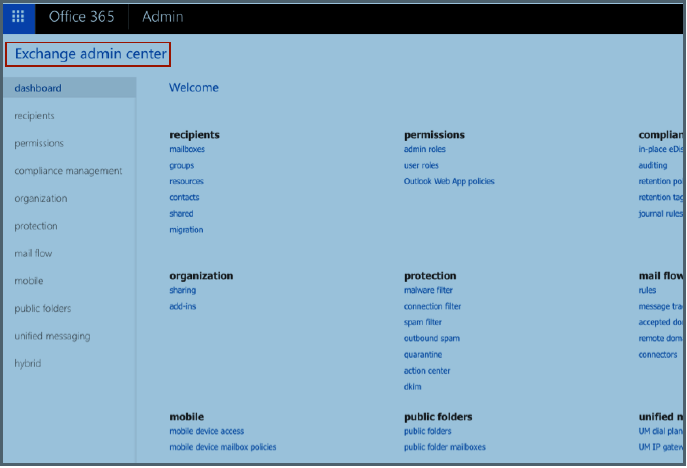Open the malware filter link
This screenshot has width=687, height=468.
click(x=428, y=291)
